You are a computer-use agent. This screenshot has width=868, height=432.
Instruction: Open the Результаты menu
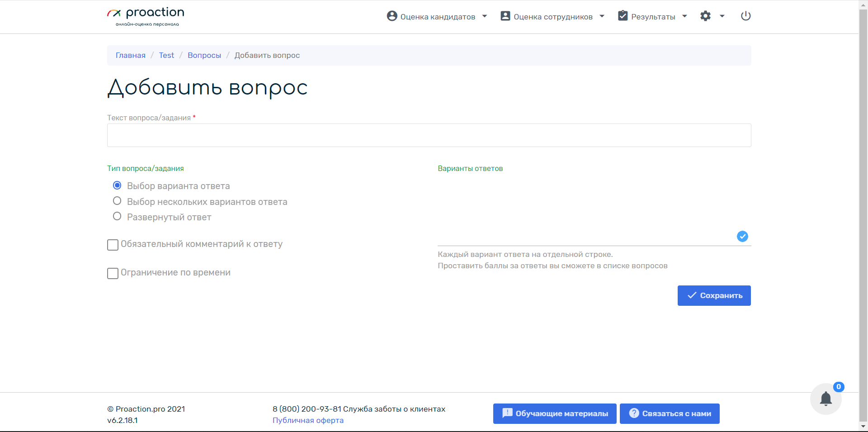653,17
